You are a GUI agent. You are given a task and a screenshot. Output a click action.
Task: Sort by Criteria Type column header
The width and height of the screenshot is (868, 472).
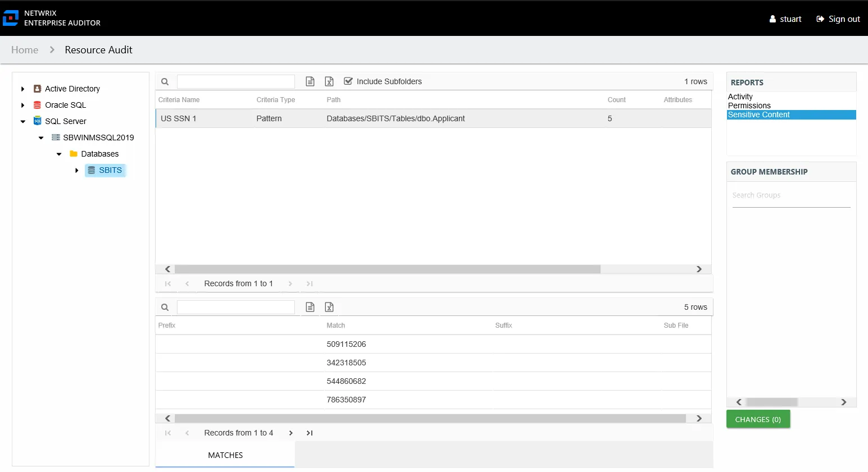[276, 100]
